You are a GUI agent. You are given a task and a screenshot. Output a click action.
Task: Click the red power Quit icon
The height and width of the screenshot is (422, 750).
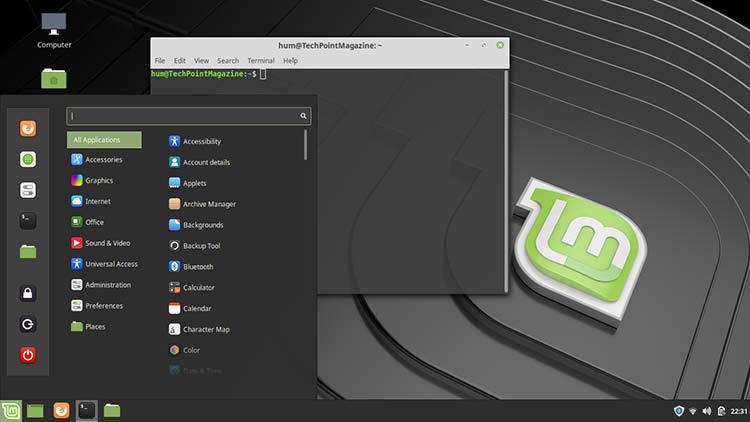[x=28, y=355]
